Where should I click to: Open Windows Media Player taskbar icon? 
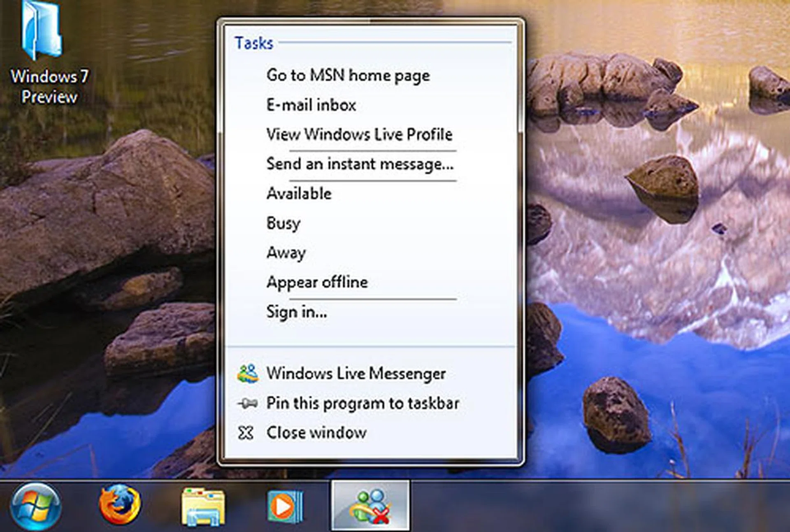coord(285,506)
